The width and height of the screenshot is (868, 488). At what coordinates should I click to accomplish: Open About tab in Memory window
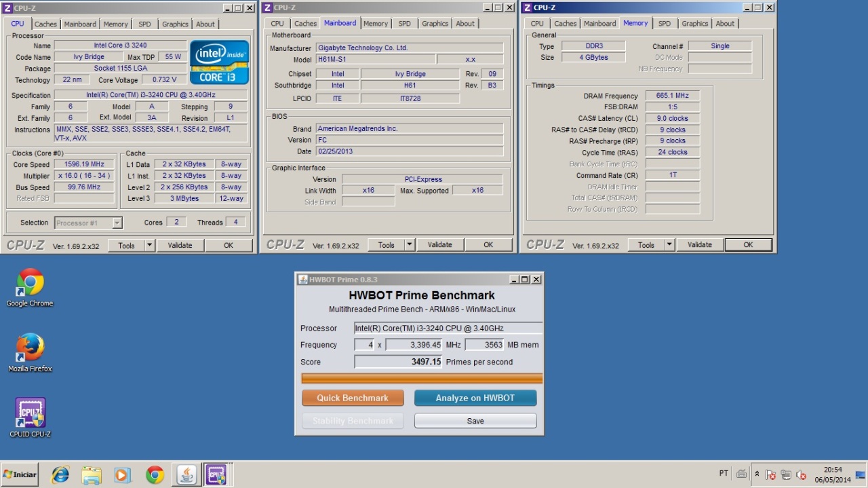click(725, 24)
